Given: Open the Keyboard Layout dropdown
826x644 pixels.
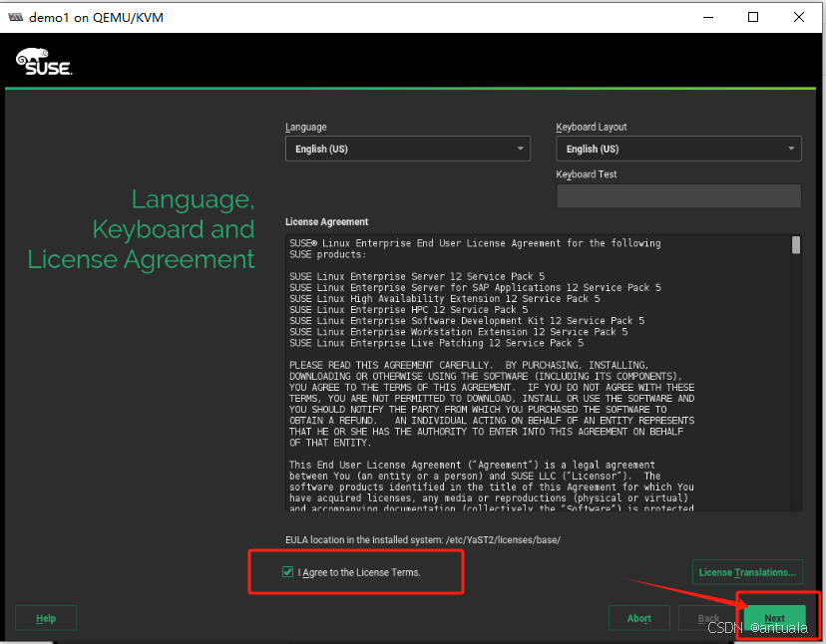Looking at the screenshot, I should pyautogui.click(x=678, y=149).
